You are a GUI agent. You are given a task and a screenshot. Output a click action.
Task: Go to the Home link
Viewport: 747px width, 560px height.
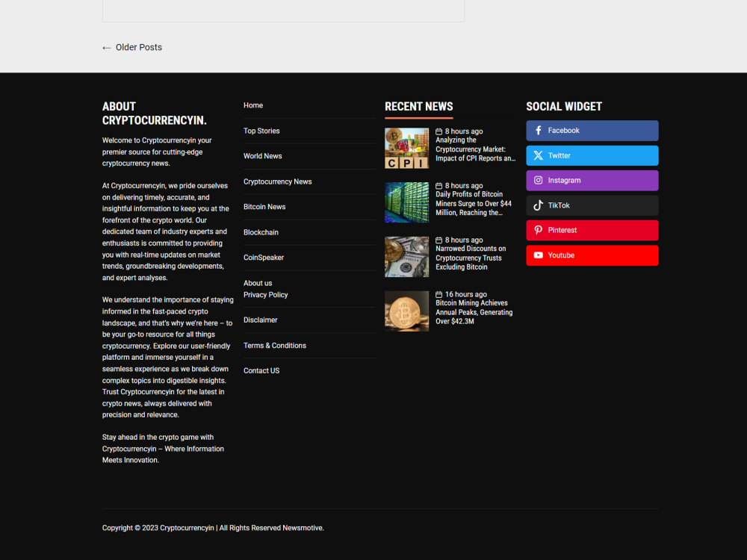point(252,105)
